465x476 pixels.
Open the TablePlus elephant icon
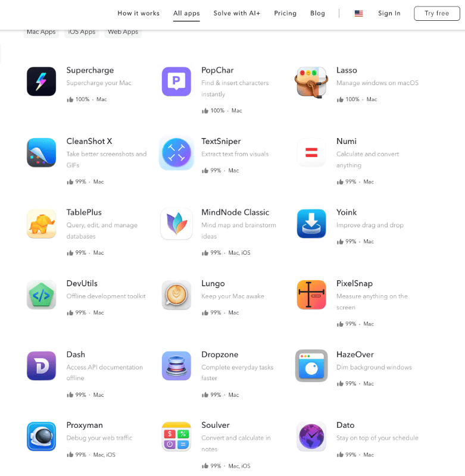[x=41, y=224]
